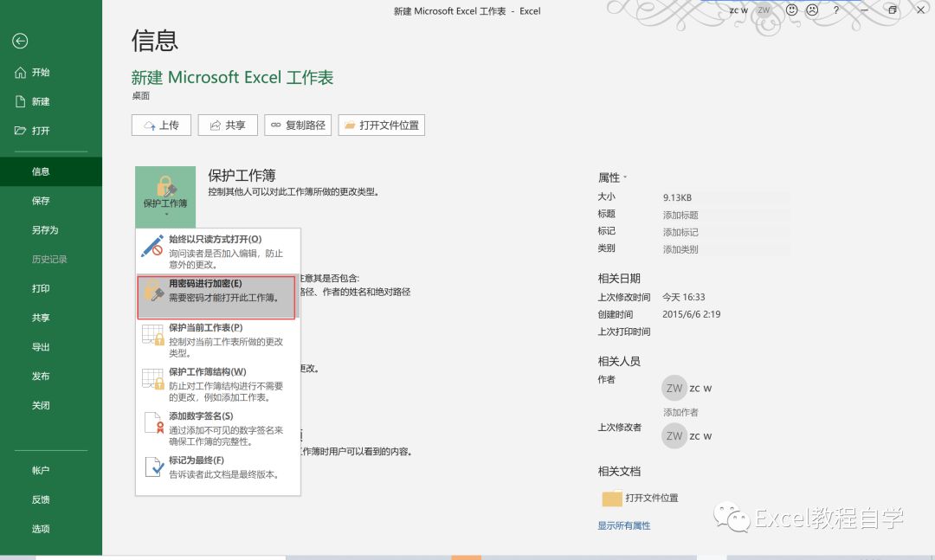Click the open folder icon beside 打开
This screenshot has height=560, width=935.
pos(20,131)
